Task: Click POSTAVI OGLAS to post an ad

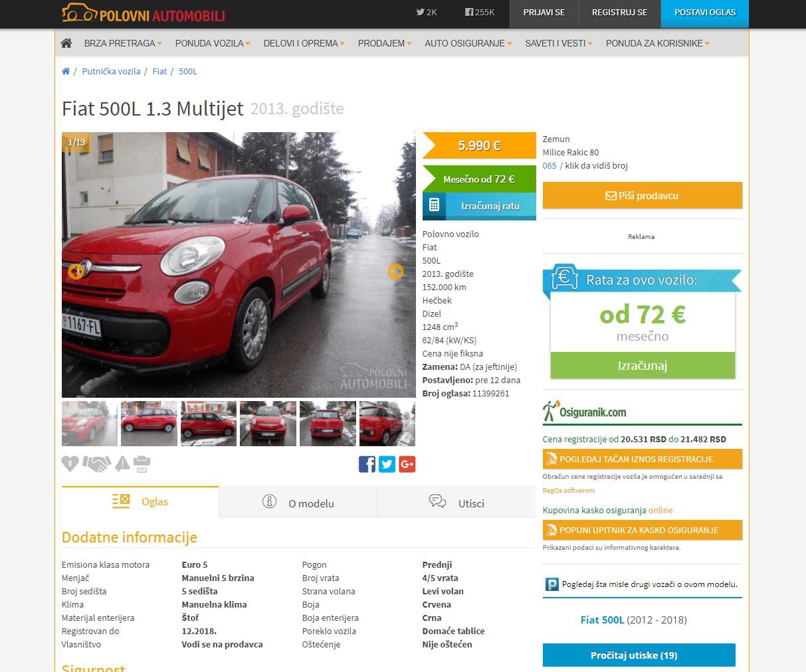Action: click(705, 13)
